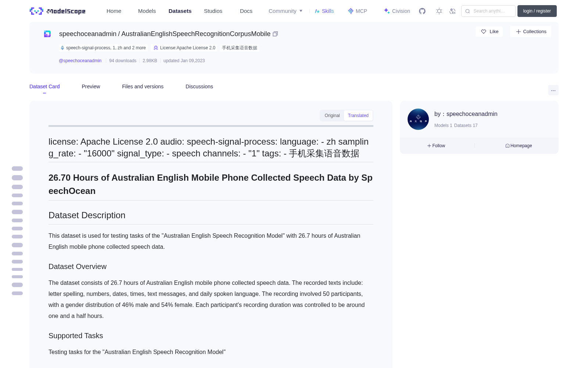
Task: Click '2.98KB' size text
Action: tap(150, 61)
